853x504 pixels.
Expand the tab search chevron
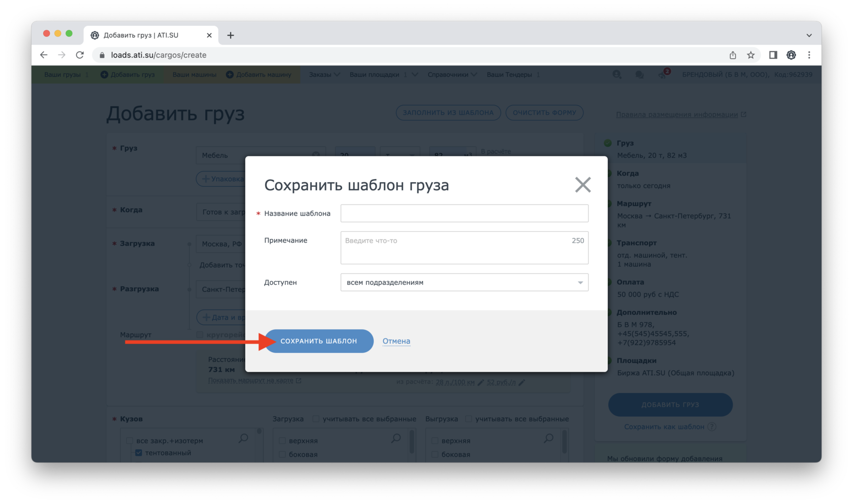(809, 35)
